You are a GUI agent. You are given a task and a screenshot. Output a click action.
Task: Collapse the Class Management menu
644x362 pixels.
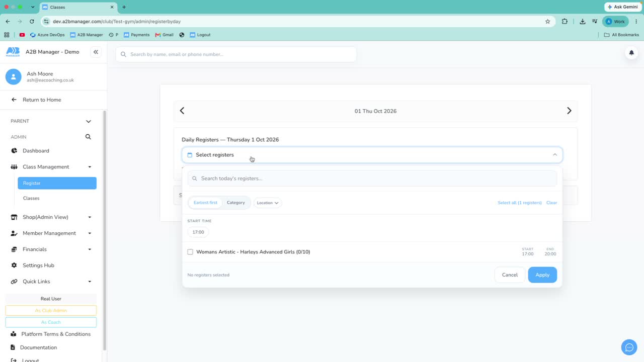(51, 167)
